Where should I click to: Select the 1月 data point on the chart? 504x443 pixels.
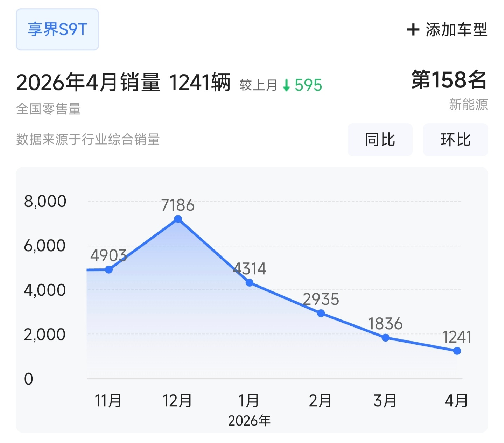point(250,282)
